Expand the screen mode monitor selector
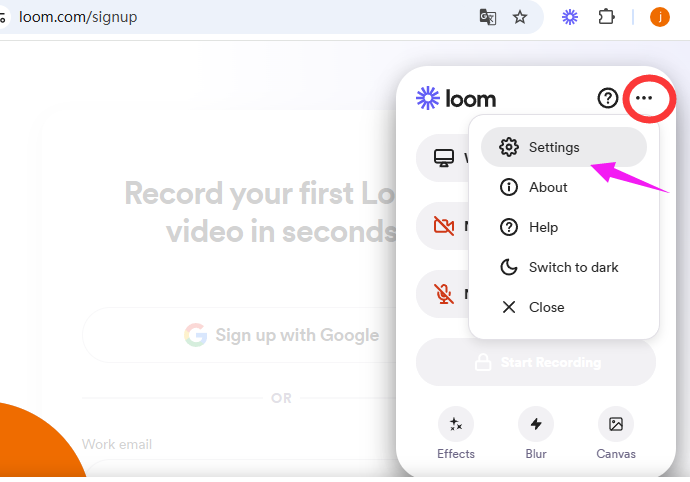 tap(443, 158)
